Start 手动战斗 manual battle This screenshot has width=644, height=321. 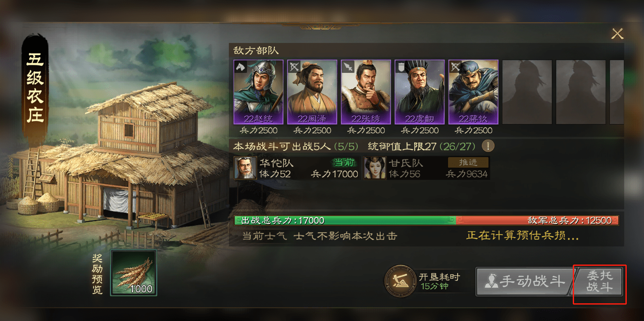pyautogui.click(x=525, y=282)
